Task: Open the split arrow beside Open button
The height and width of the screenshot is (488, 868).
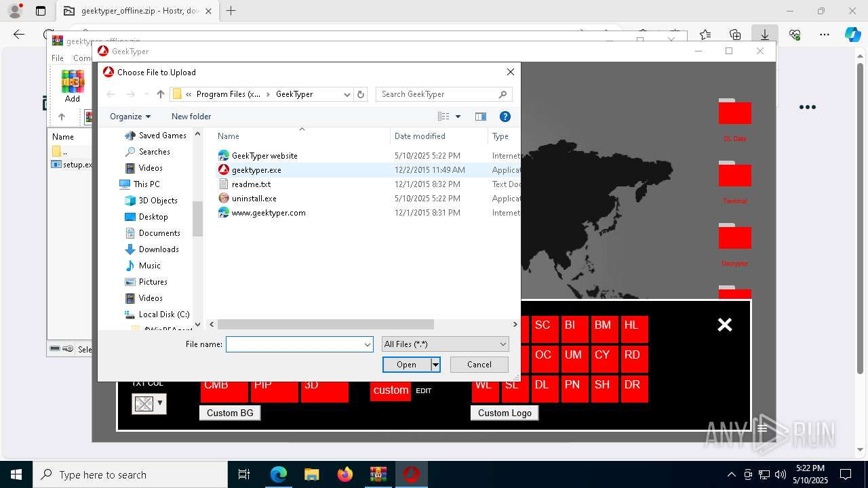Action: coord(435,365)
